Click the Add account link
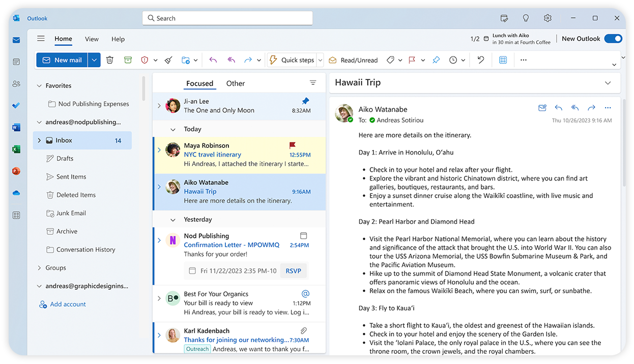 click(x=68, y=305)
